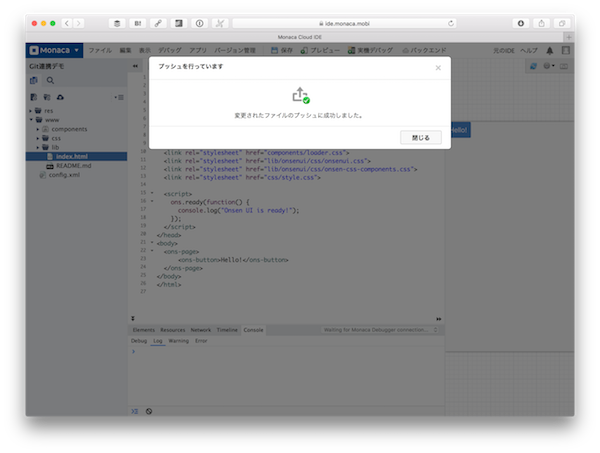
Task: Click the preview orientation icon
Action: (x=564, y=66)
